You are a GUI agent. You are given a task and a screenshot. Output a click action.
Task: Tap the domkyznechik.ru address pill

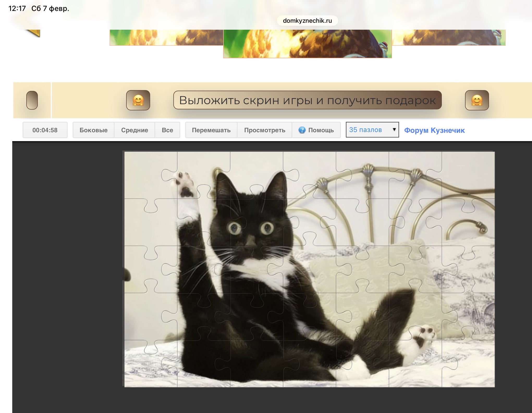pyautogui.click(x=307, y=21)
